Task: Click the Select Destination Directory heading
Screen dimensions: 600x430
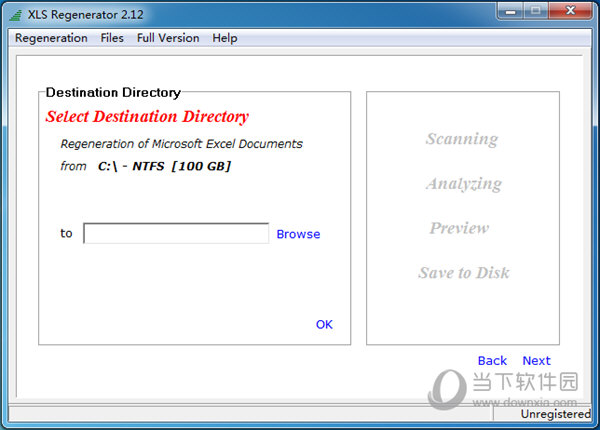Action: (147, 117)
